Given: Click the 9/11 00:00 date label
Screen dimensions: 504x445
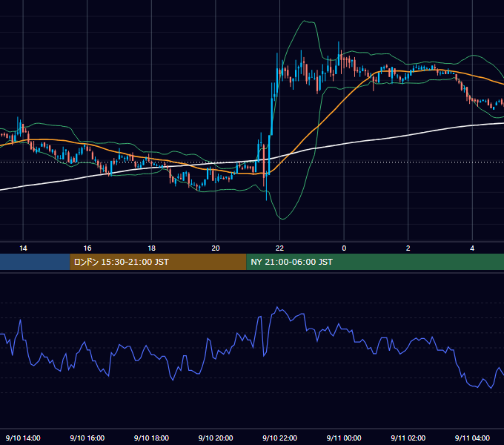Looking at the screenshot, I should pyautogui.click(x=344, y=438).
